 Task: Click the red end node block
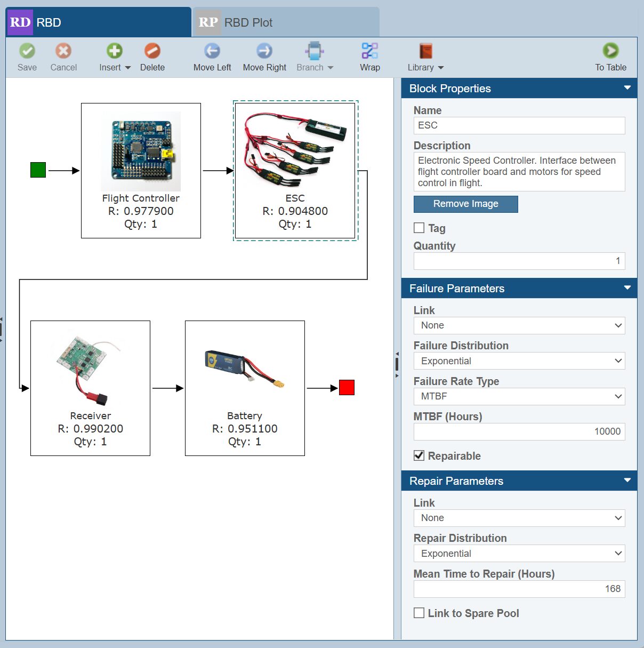coord(347,388)
